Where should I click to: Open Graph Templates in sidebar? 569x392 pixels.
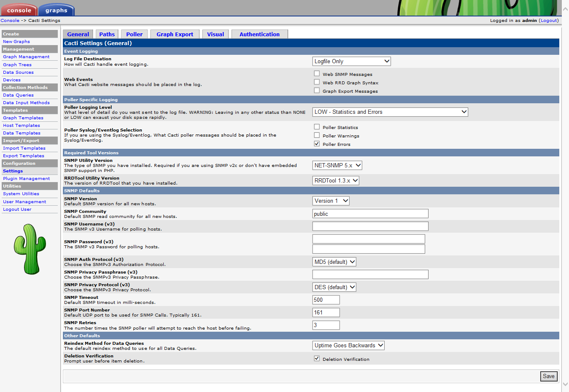(x=23, y=118)
